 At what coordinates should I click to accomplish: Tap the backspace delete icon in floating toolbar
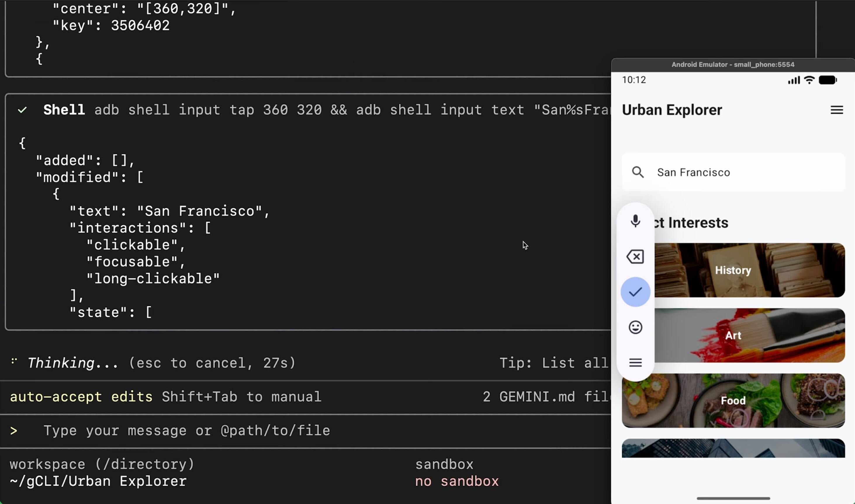(635, 256)
